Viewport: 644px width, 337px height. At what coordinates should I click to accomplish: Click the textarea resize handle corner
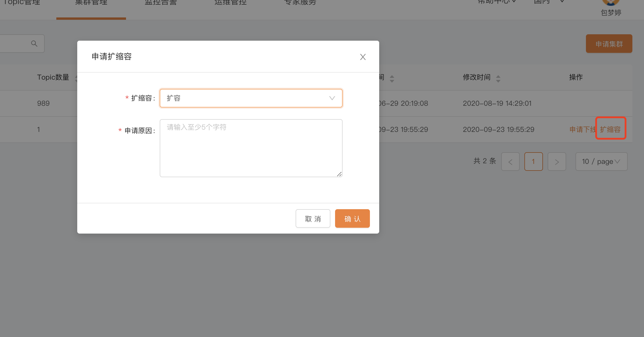tap(339, 174)
